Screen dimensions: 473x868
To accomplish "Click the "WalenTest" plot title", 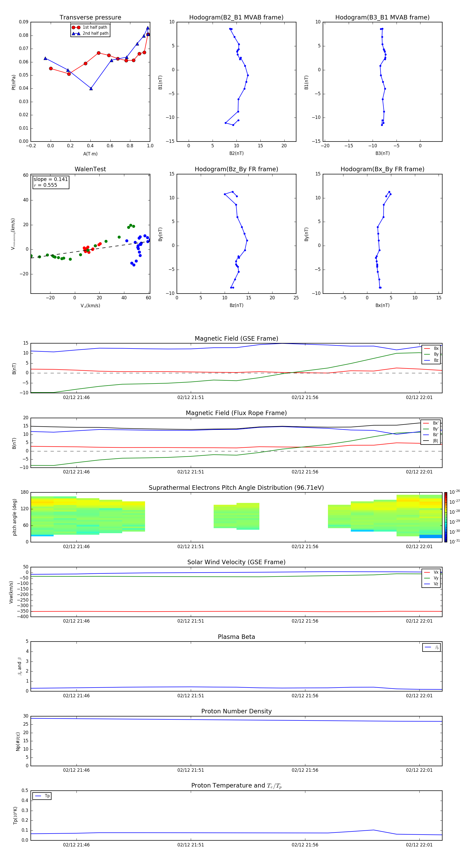I will click(x=90, y=169).
